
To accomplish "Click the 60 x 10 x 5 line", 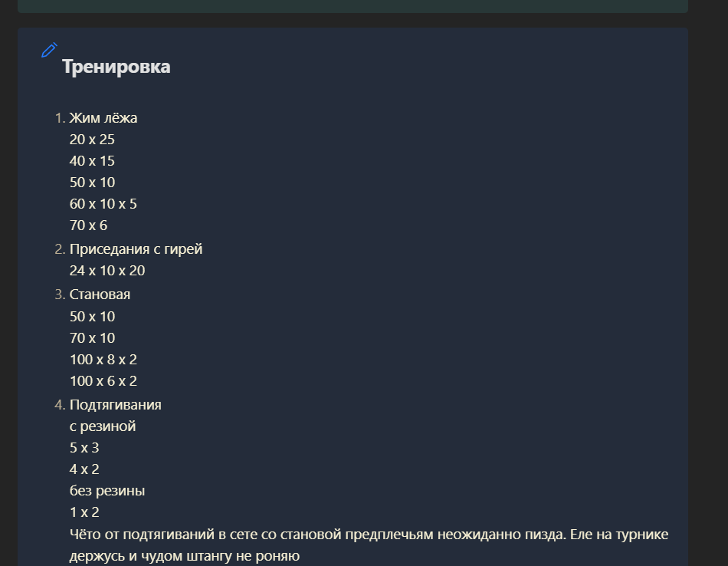I will point(103,204).
